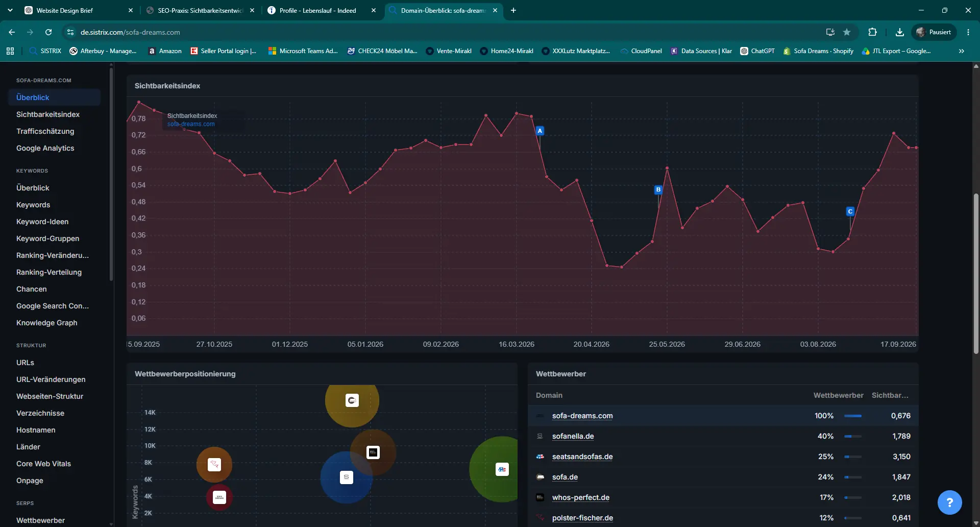This screenshot has height=527, width=980.
Task: Click the sofa-dreams.com 100% competitor bar
Action: pyautogui.click(x=853, y=416)
